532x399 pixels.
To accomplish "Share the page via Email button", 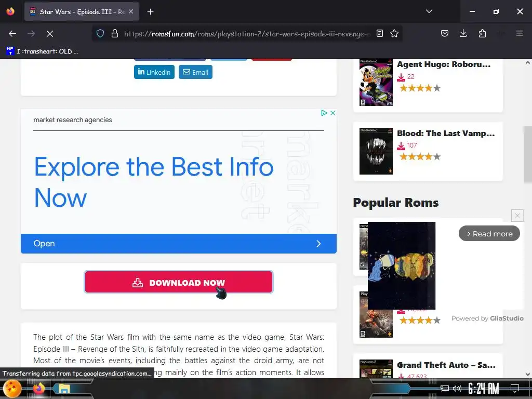I will (x=195, y=72).
